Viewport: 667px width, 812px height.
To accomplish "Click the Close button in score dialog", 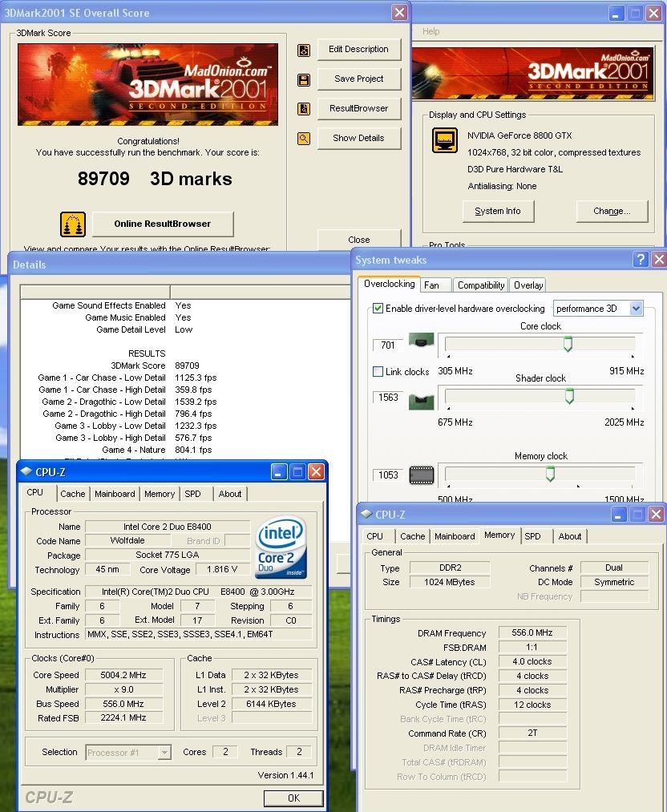I will pyautogui.click(x=359, y=239).
